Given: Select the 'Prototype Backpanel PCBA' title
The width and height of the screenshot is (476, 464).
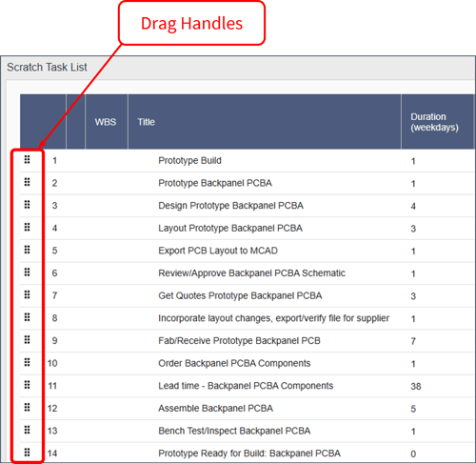Looking at the screenshot, I should click(x=215, y=183).
